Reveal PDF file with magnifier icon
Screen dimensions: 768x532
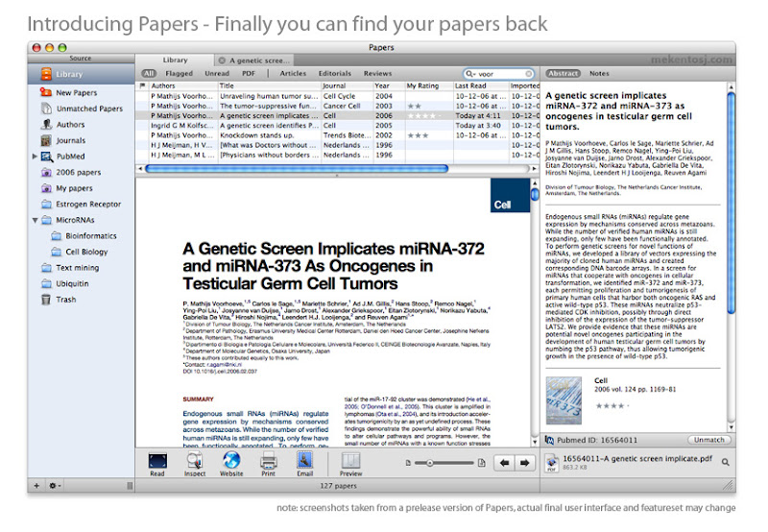(x=726, y=462)
